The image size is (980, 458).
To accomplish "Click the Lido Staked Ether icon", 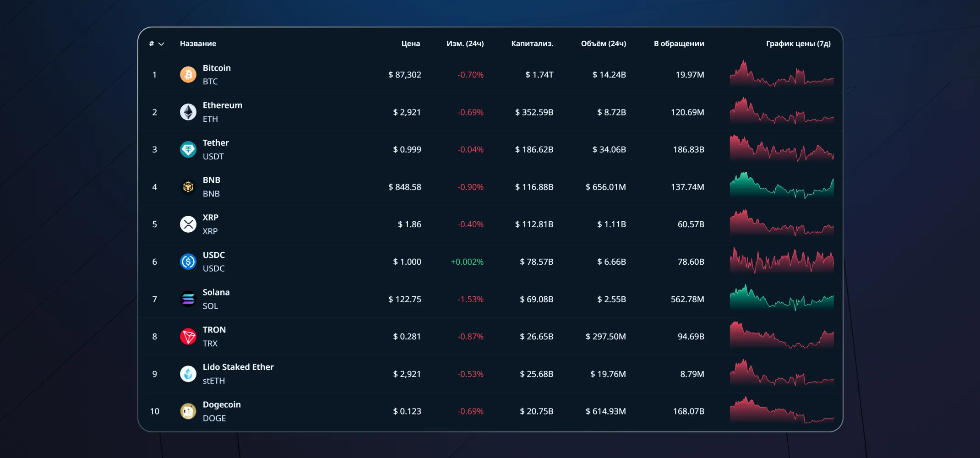I will (188, 374).
